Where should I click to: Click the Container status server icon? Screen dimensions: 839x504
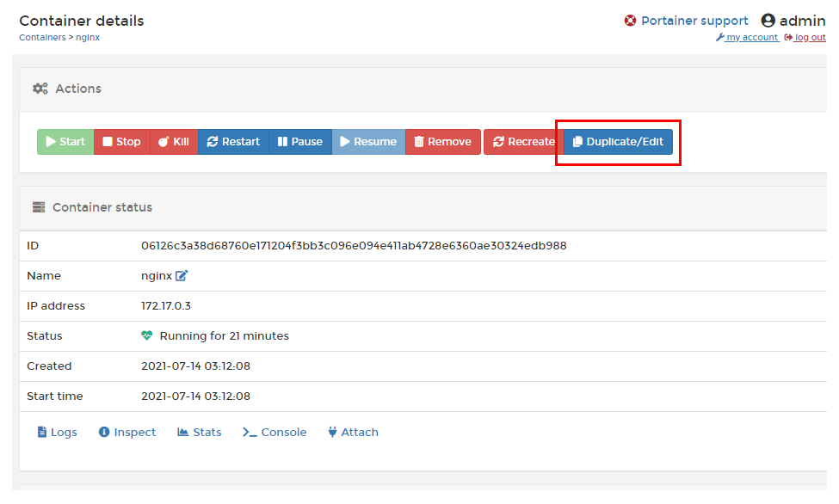[39, 207]
